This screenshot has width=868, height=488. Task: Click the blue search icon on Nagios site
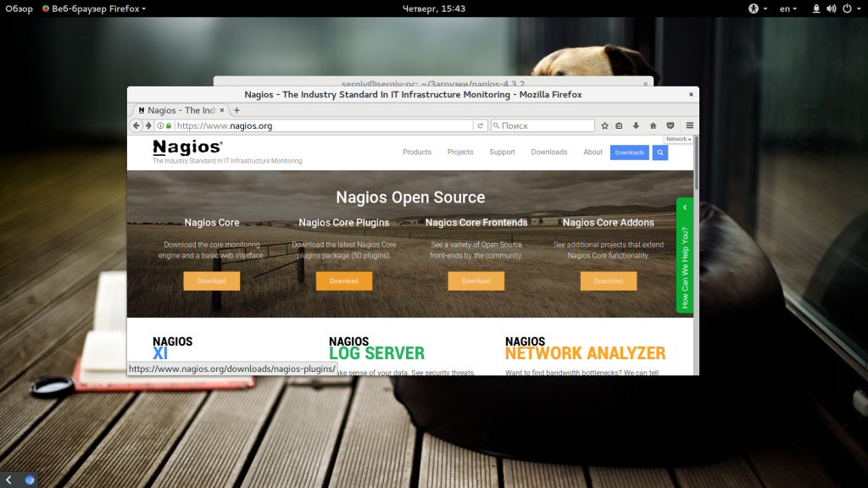(659, 152)
